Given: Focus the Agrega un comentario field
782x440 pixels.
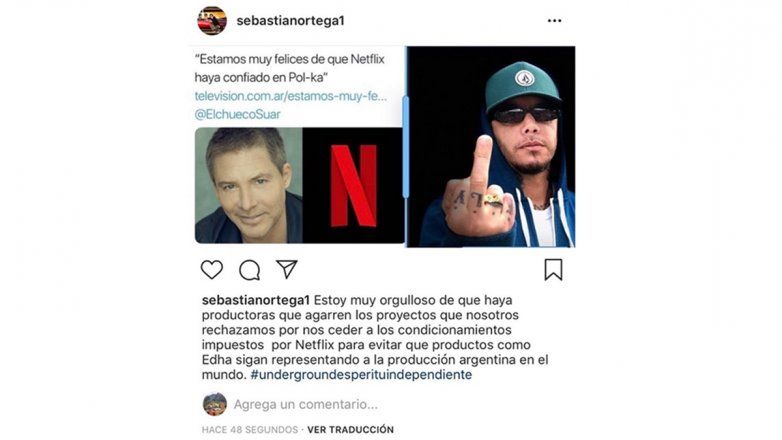Looking at the screenshot, I should pos(305,404).
